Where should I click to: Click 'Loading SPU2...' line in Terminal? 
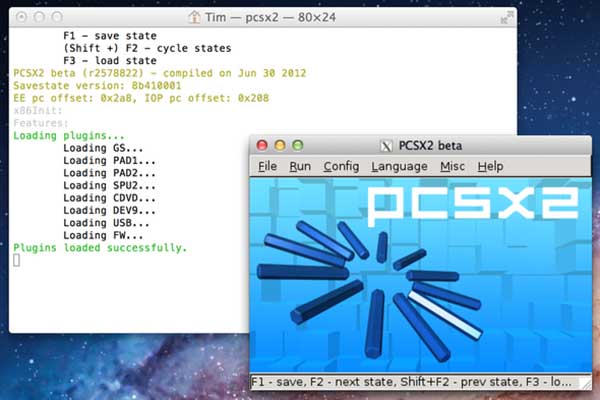coord(109,186)
